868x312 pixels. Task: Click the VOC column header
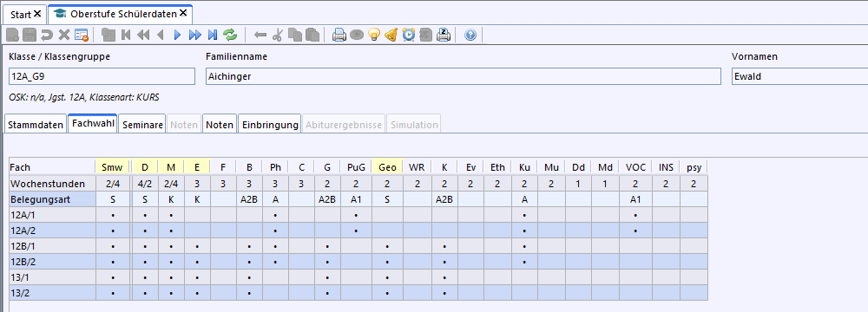635,166
